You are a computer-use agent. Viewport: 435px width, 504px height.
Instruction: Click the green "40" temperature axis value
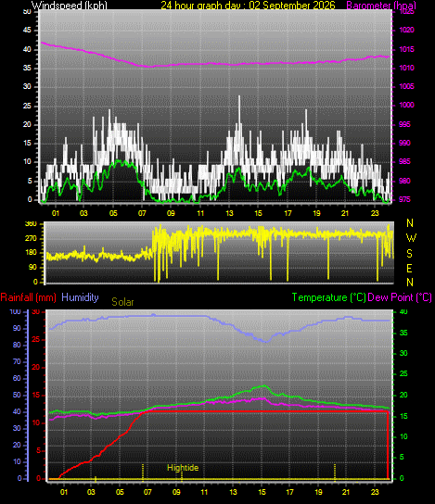tap(403, 312)
